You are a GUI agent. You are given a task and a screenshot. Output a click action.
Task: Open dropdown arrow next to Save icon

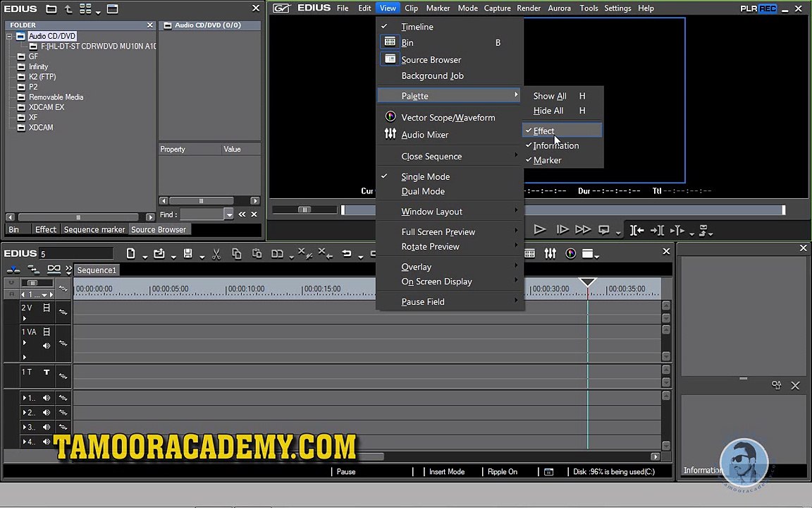coord(202,257)
